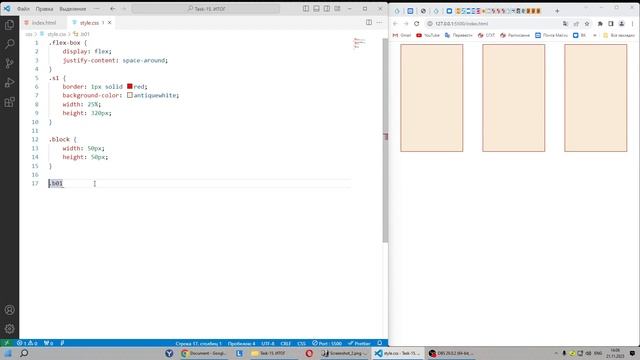The image size is (640, 360).
Task: Click the .b01 breadcrumb symbol
Action: [x=84, y=34]
